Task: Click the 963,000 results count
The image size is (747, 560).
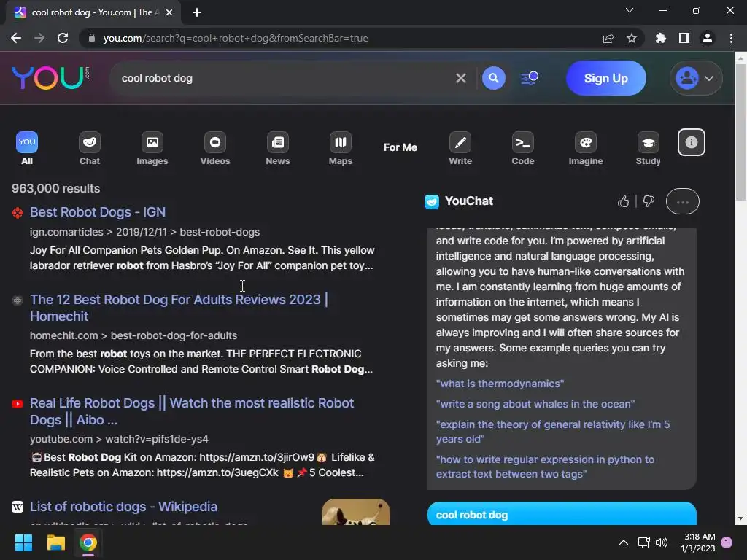Action: 55,189
